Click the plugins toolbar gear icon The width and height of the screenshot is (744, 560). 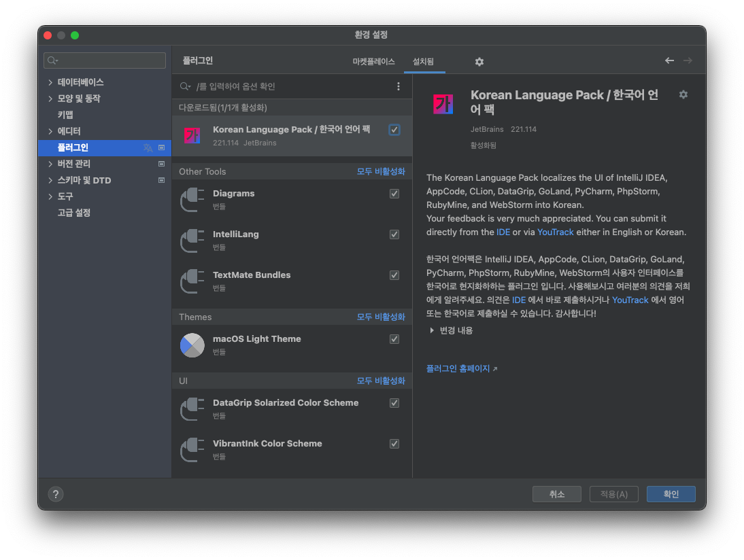click(x=479, y=62)
